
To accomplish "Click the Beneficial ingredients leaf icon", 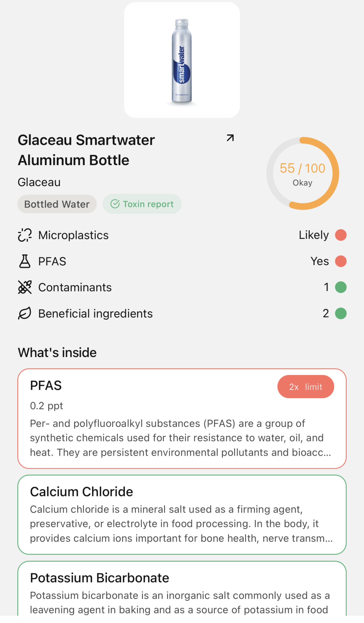I will tap(25, 314).
